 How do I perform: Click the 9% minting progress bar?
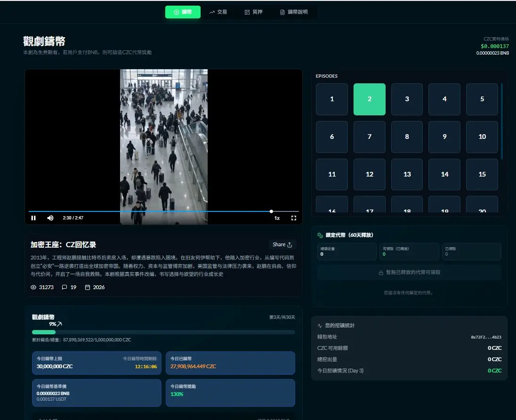163,332
